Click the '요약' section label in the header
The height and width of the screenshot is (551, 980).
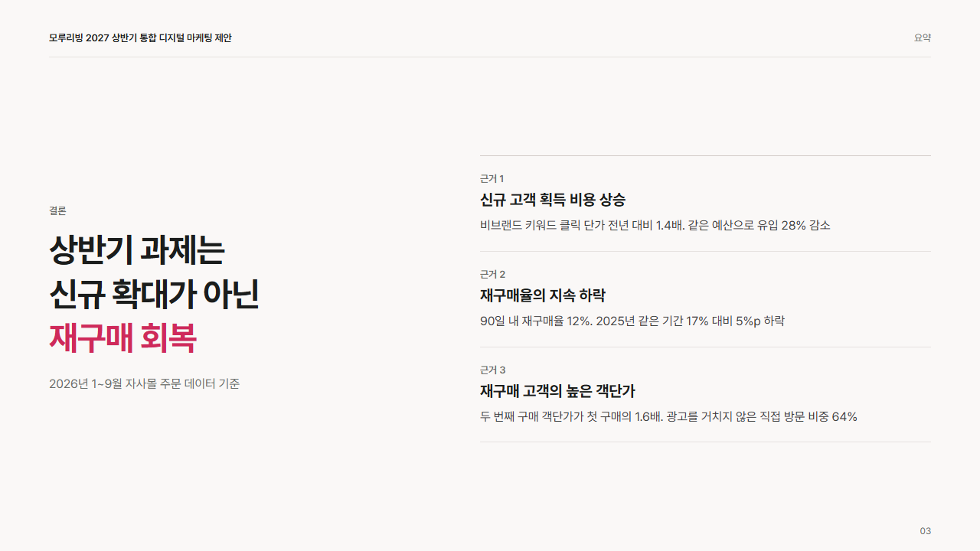click(923, 37)
